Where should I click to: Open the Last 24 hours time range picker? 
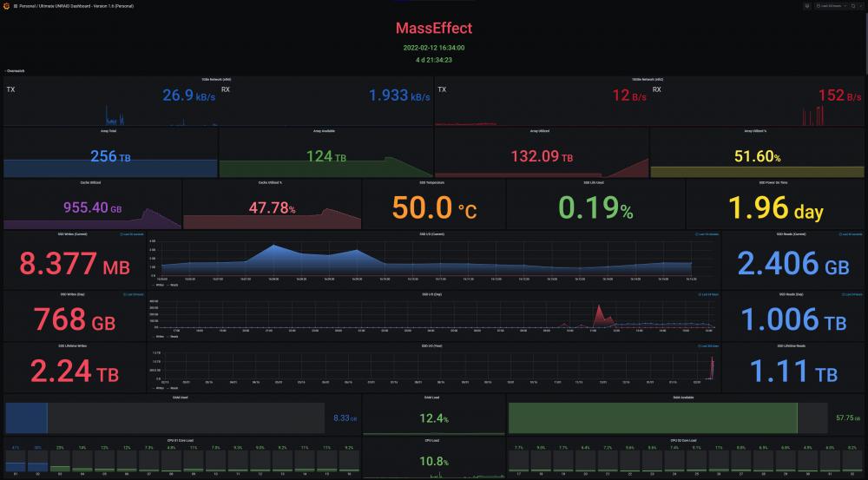832,6
